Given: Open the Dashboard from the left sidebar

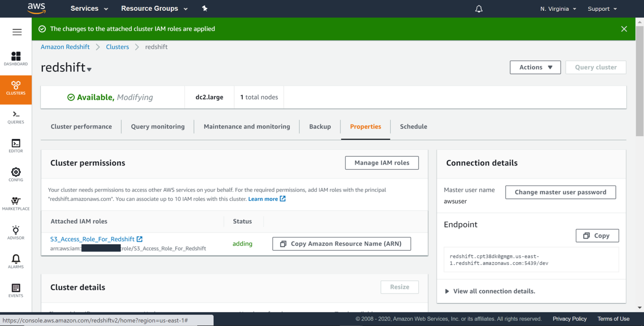Looking at the screenshot, I should click(16, 58).
